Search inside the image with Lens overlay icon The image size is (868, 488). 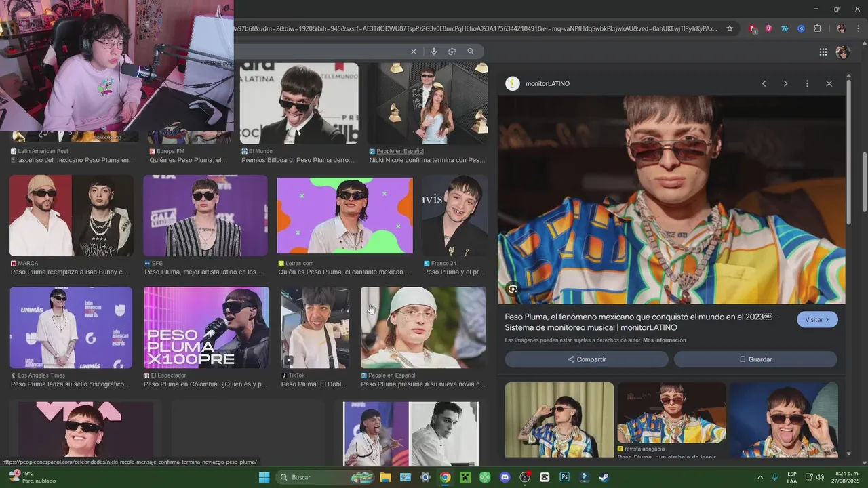click(513, 289)
